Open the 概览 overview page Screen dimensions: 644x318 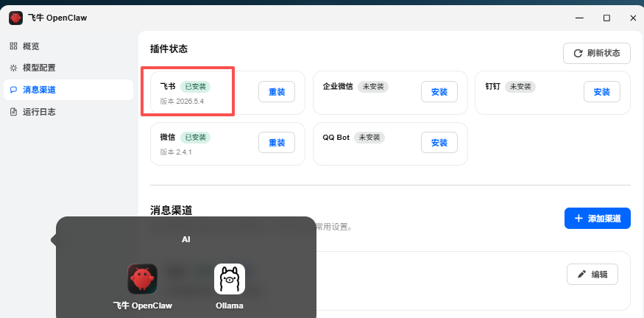click(68, 46)
